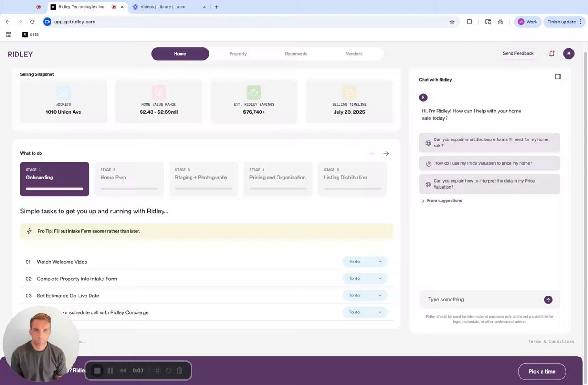Click the Send Feedback button
The width and height of the screenshot is (588, 385).
[518, 53]
